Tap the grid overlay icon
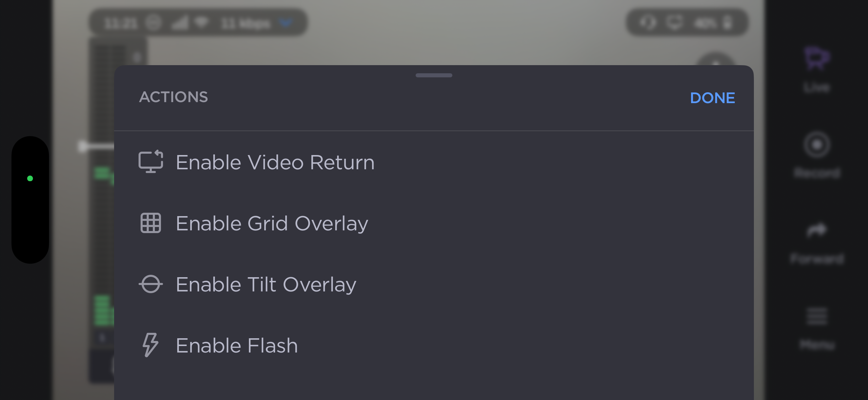Screen dimensions: 868x400 pos(151,223)
